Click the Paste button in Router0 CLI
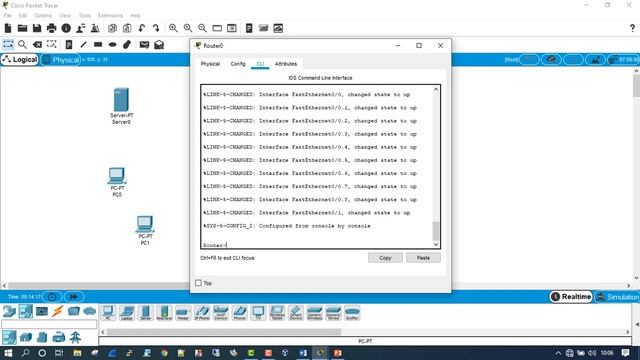 (423, 258)
